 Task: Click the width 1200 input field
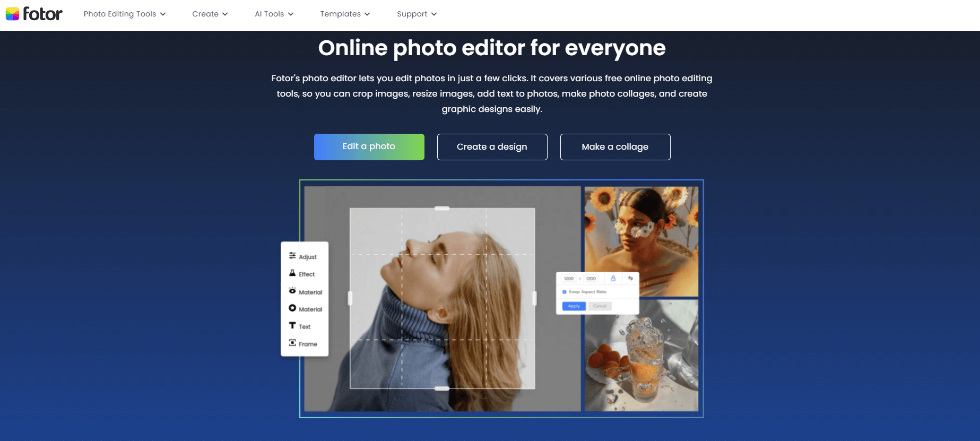(x=569, y=279)
